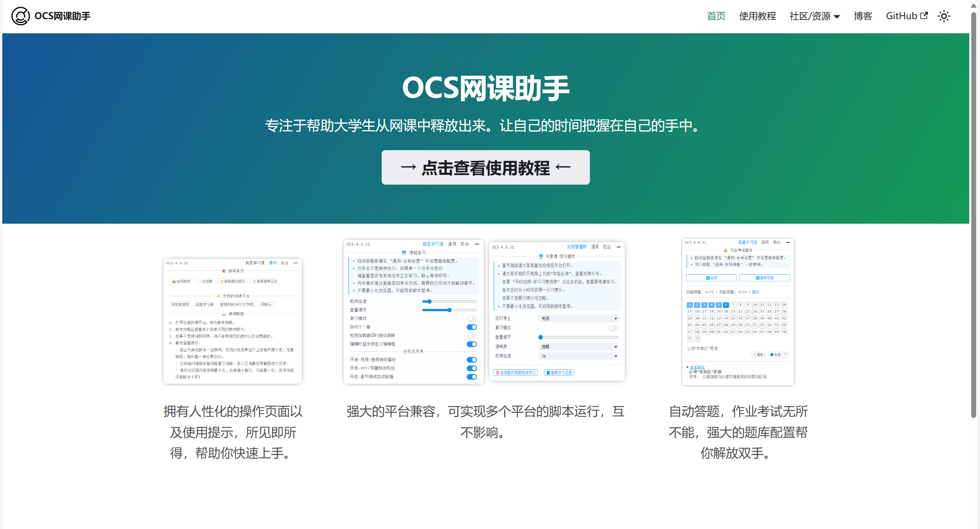The width and height of the screenshot is (980, 529).
Task: Click the 查看通知提示 sparkle icon
Action: click(x=222, y=281)
